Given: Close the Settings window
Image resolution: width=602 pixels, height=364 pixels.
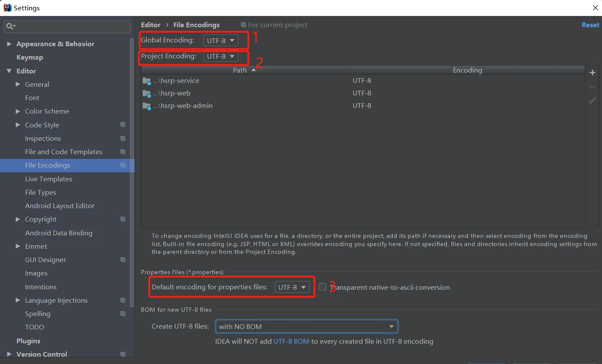Looking at the screenshot, I should (595, 8).
